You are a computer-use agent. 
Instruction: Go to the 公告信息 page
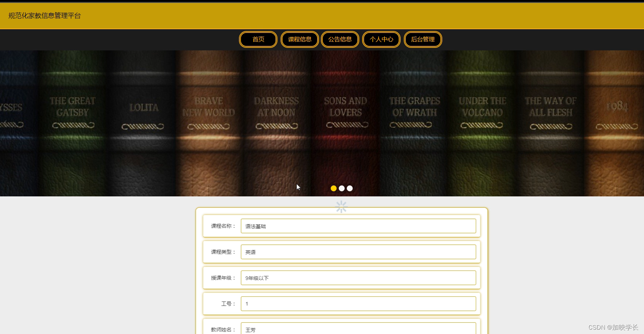340,39
